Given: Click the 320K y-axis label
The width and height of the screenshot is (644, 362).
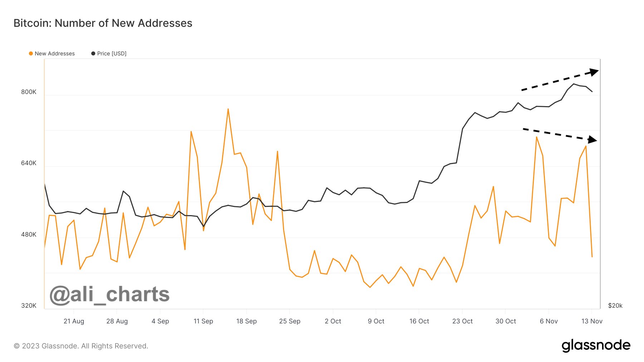Looking at the screenshot, I should 29,306.
